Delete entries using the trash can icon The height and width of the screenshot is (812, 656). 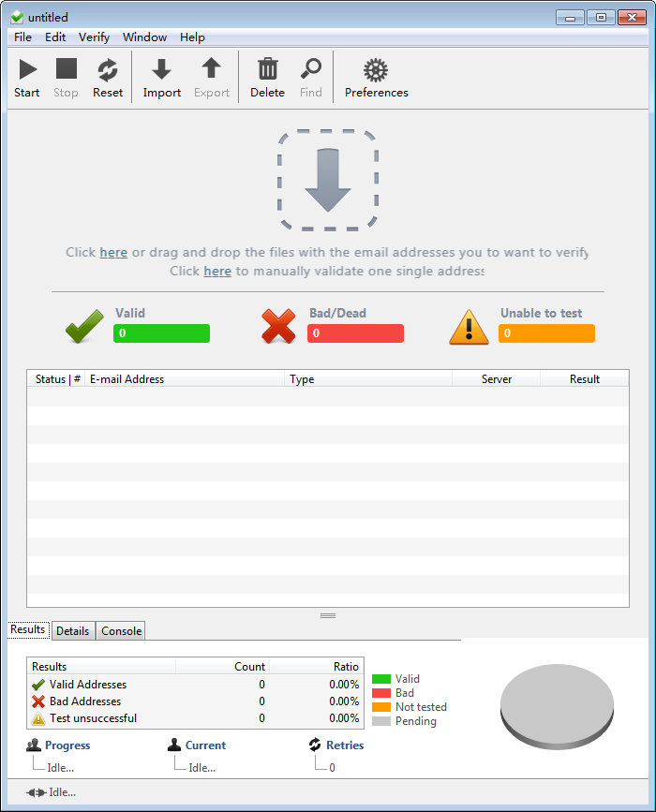[268, 68]
